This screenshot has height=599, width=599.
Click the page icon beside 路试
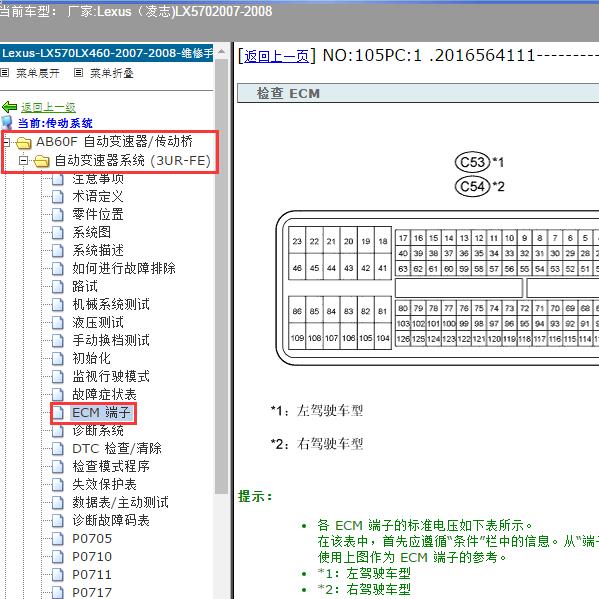click(58, 287)
